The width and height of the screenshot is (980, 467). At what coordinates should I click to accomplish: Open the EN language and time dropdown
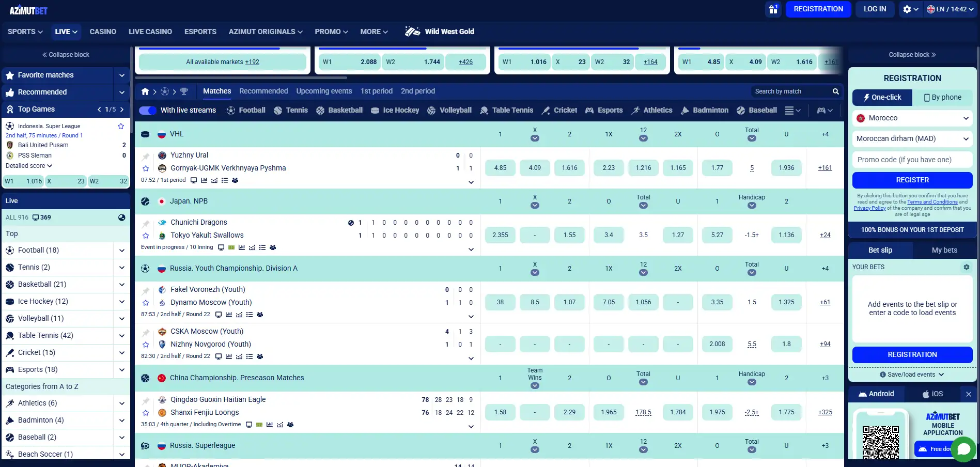[951, 9]
